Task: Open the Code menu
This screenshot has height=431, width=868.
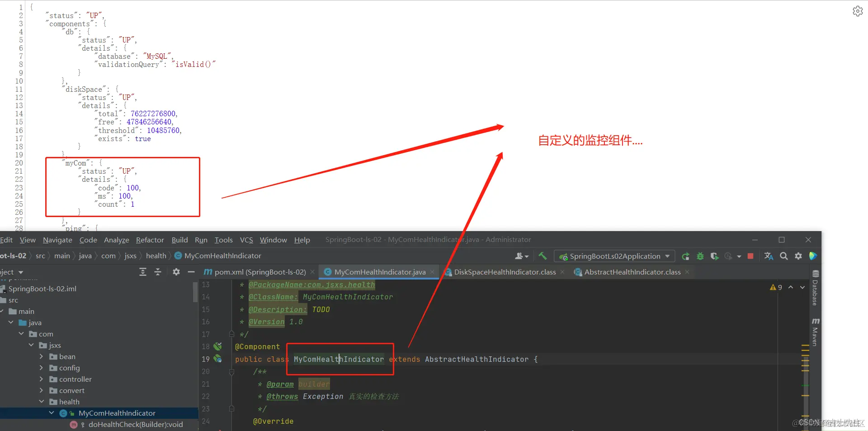Action: (88, 240)
